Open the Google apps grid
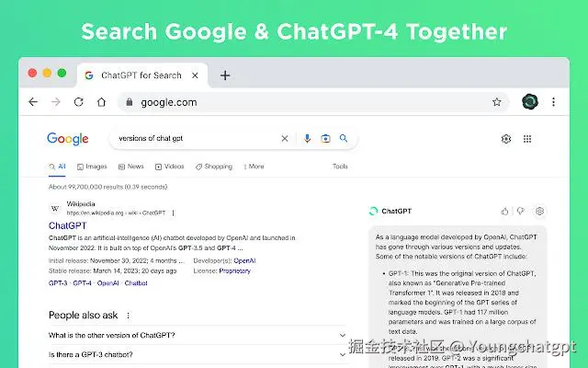This screenshot has height=368, width=588. tap(527, 139)
